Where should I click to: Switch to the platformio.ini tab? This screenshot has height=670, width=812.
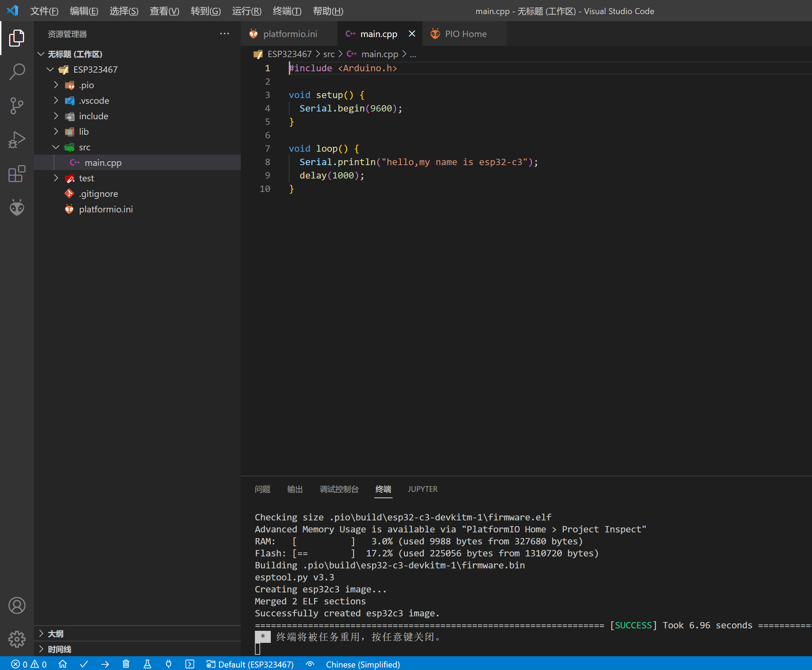(x=289, y=34)
